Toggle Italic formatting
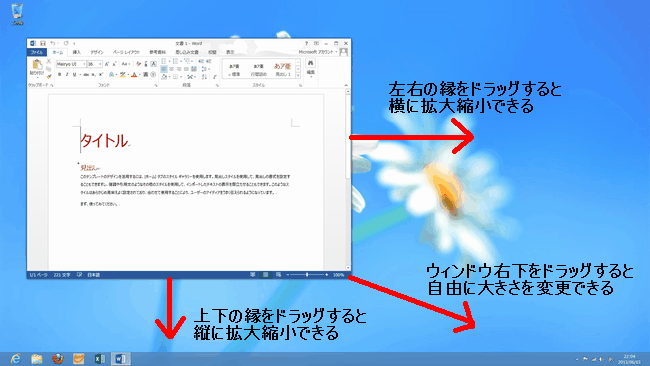 pos(67,75)
